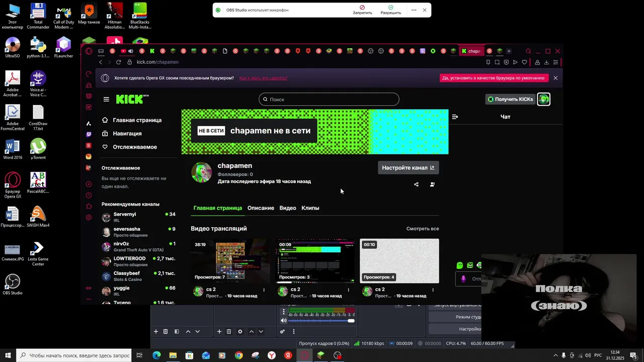This screenshot has width=644, height=362.
Task: Deny OBS Studio microphone access
Action: pos(362,10)
